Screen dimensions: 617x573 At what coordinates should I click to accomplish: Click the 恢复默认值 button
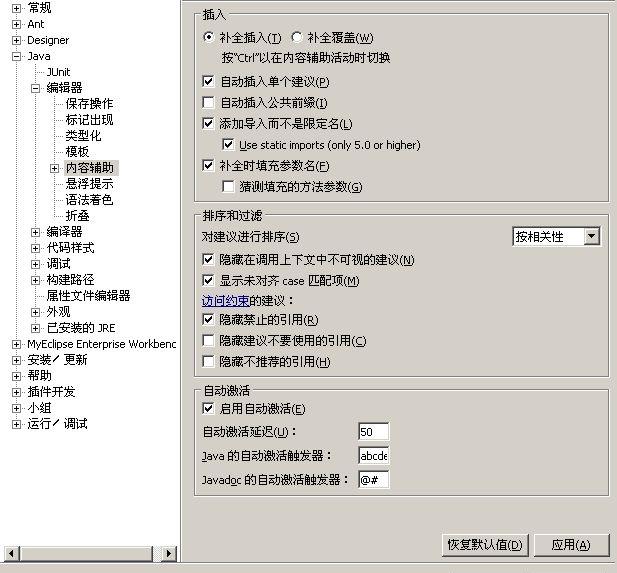(485, 545)
